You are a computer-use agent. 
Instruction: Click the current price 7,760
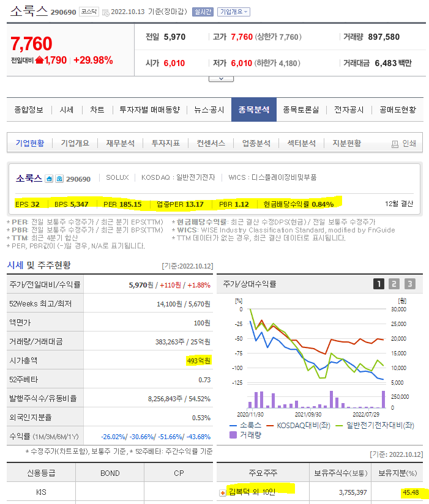(x=31, y=43)
